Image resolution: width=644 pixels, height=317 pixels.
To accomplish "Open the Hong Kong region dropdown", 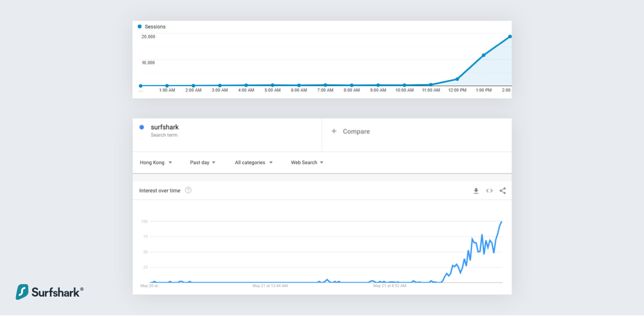I will pos(156,162).
